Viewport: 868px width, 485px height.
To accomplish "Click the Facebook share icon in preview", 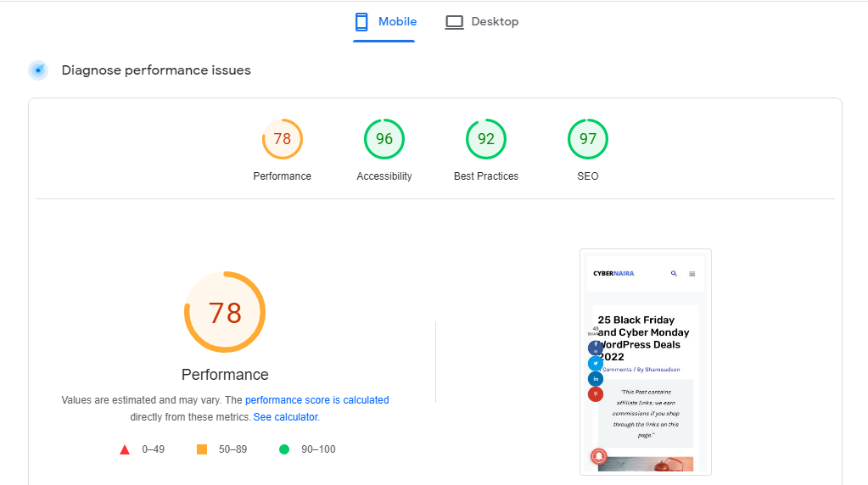I will pos(596,348).
